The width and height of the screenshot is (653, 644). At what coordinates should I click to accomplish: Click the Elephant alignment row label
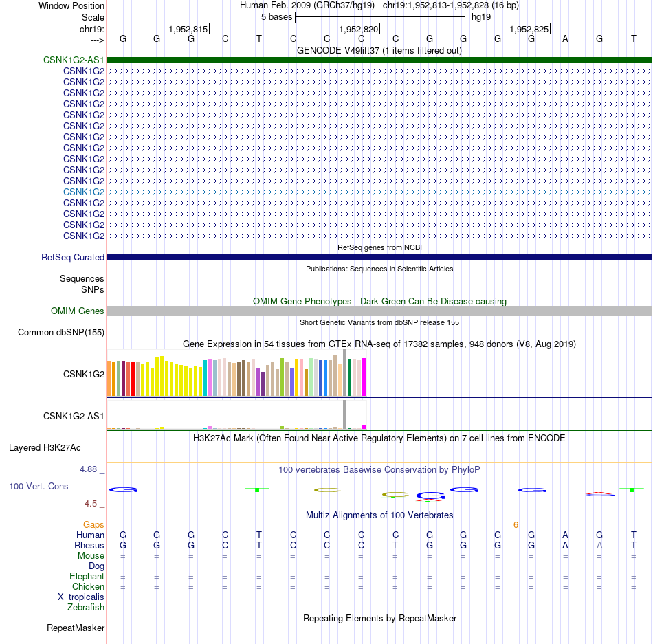(x=87, y=577)
